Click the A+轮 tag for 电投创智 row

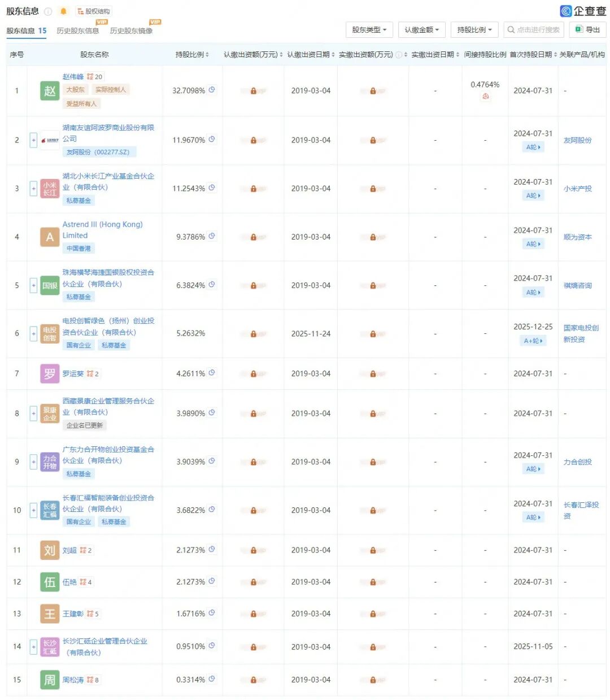pos(533,341)
